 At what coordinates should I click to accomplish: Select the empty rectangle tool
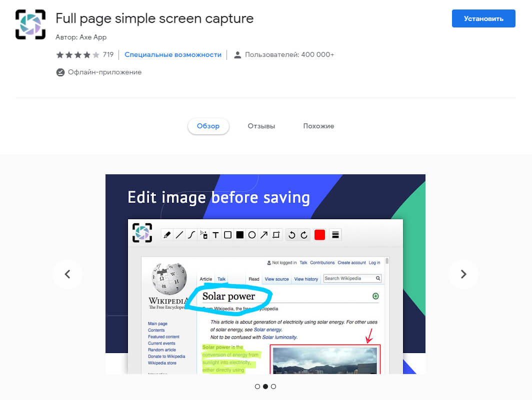[x=228, y=235]
